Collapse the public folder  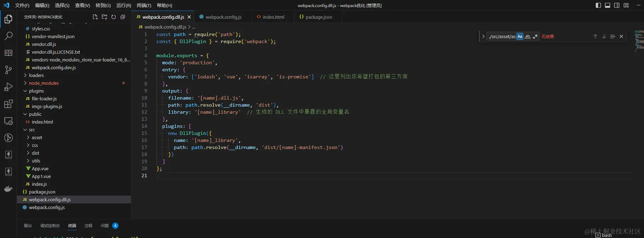click(x=74, y=114)
